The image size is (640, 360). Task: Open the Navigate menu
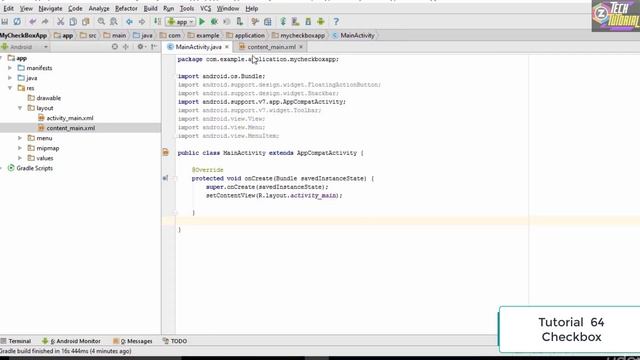tap(50, 8)
